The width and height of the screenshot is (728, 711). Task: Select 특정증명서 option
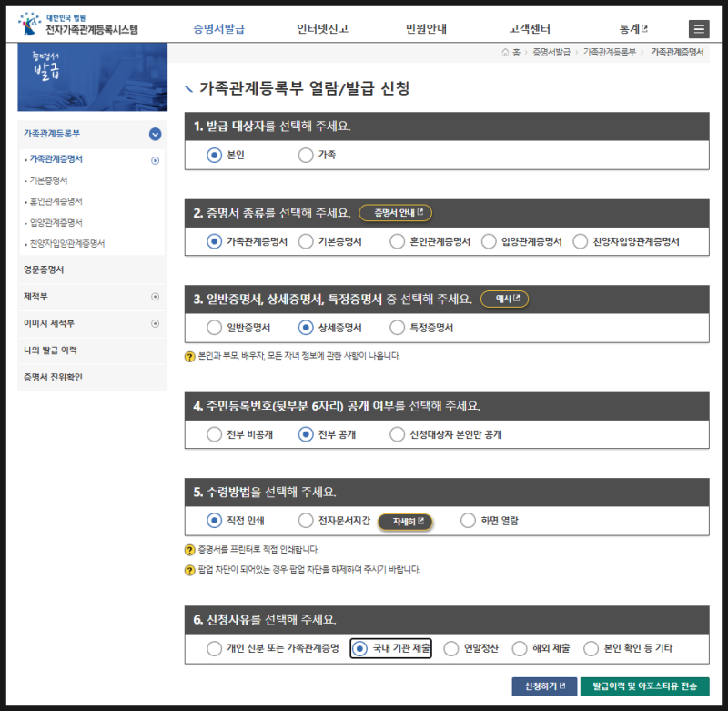click(x=397, y=328)
